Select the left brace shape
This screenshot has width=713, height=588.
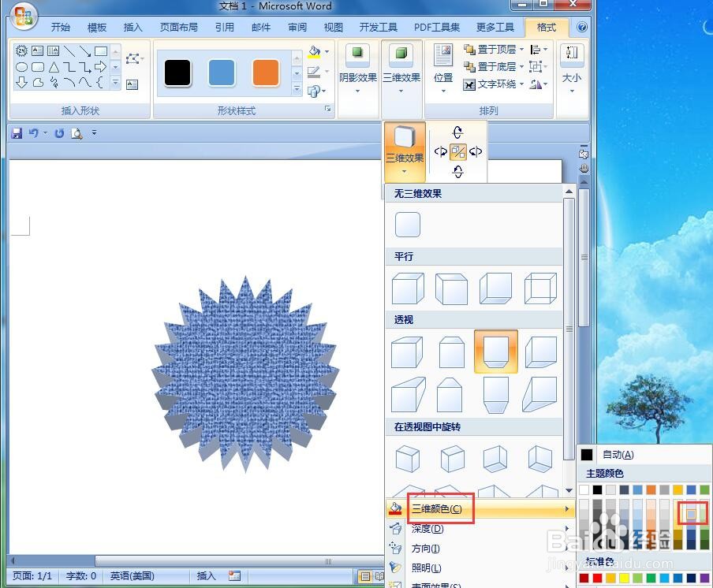(x=100, y=82)
